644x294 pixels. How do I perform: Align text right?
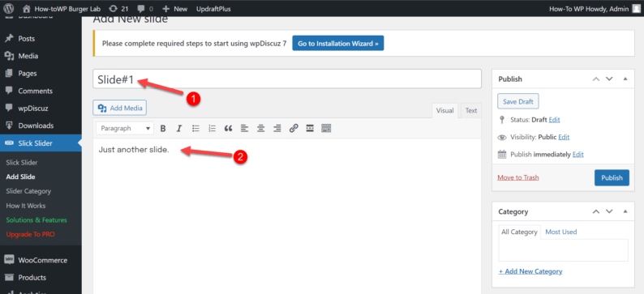tap(277, 128)
